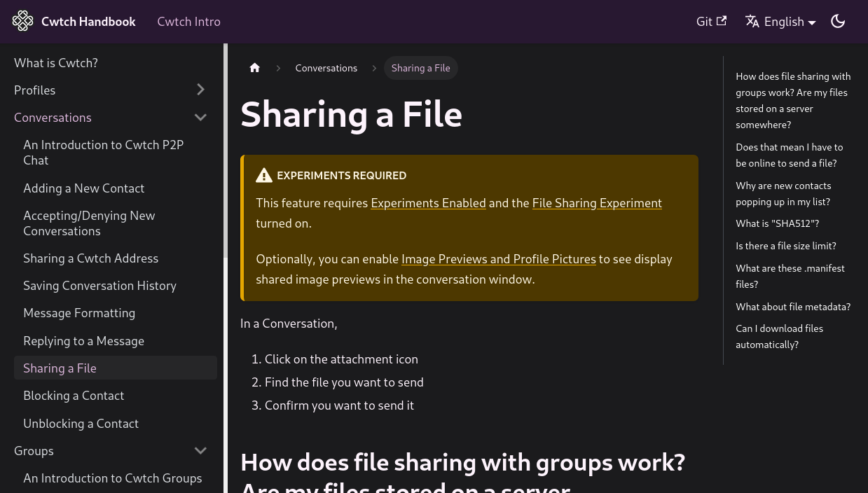Click the Profiles sidebar label
The height and width of the screenshot is (493, 868).
[x=34, y=90]
